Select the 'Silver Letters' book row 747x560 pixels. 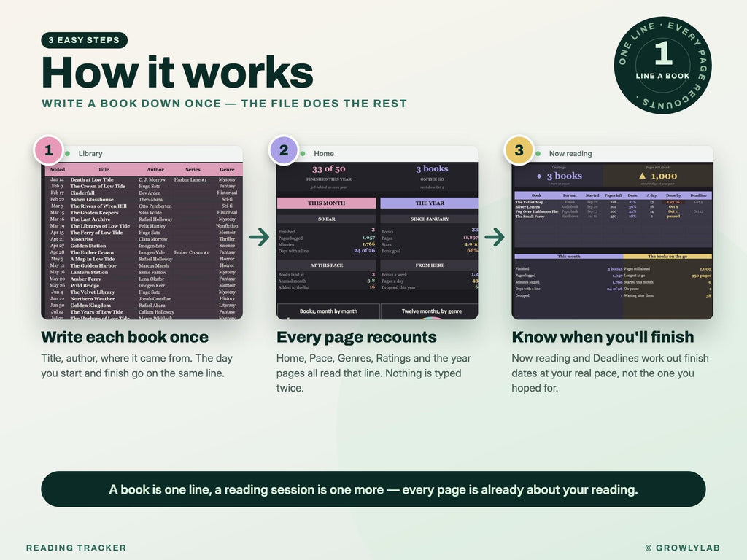613,207
